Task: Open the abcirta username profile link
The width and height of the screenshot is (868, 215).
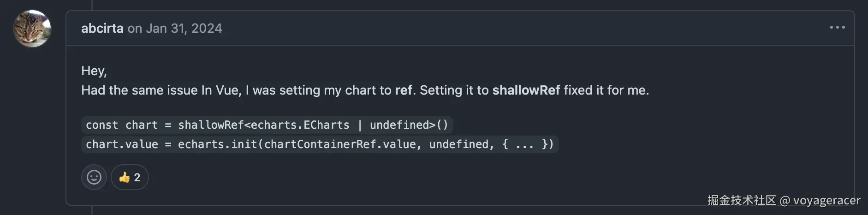Action: coord(102,28)
